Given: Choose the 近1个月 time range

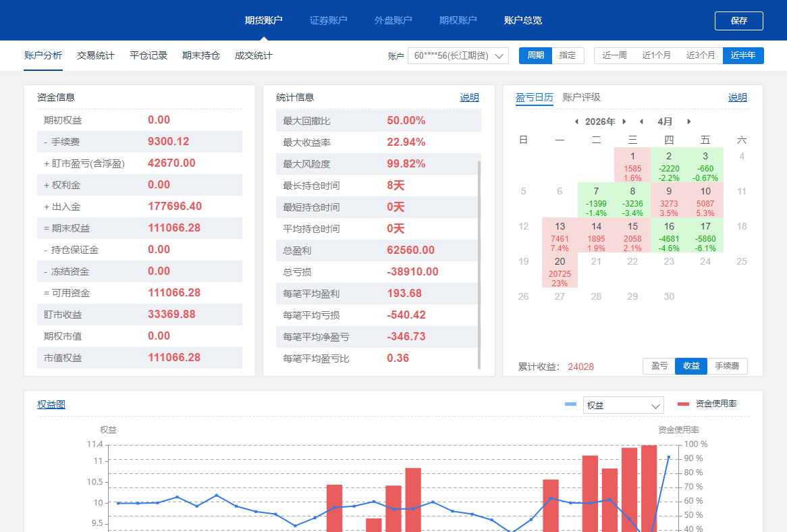Looking at the screenshot, I should click(x=657, y=55).
